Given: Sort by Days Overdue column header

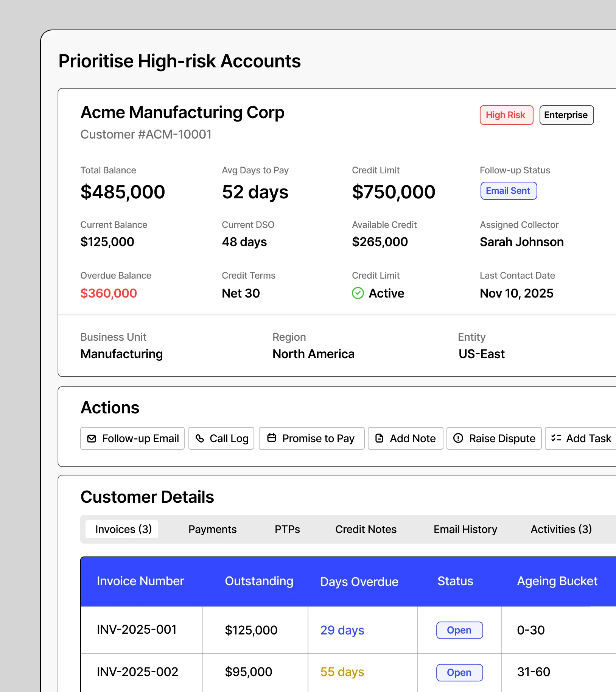Looking at the screenshot, I should pyautogui.click(x=359, y=581).
